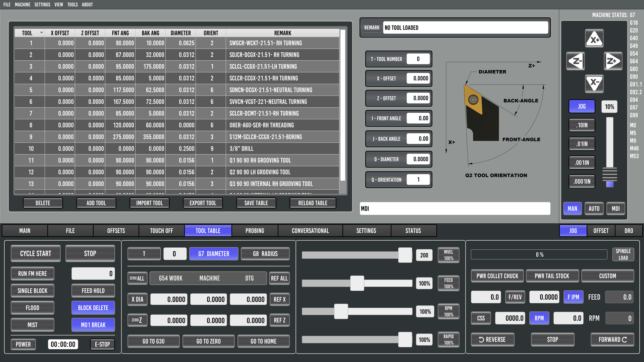This screenshot has height=362, width=644.
Task: Toggle BLOCK DELETE option
Action: [93, 308]
